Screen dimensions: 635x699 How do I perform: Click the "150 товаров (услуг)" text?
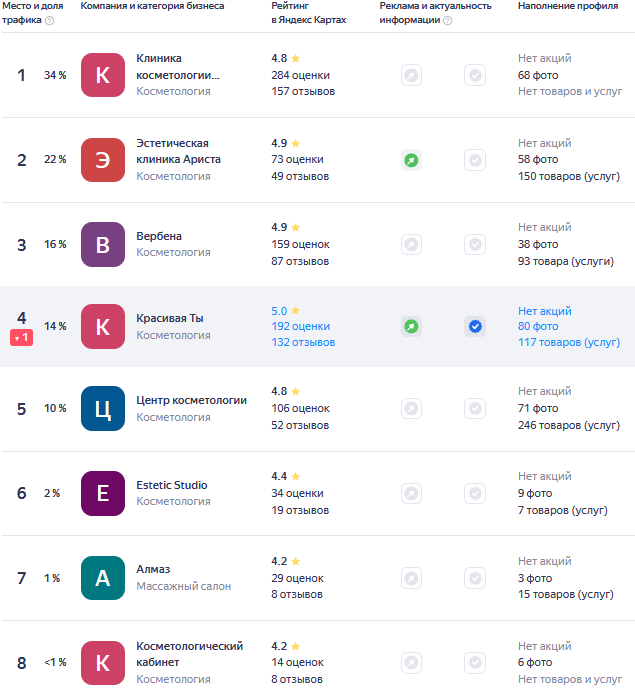pyautogui.click(x=569, y=177)
